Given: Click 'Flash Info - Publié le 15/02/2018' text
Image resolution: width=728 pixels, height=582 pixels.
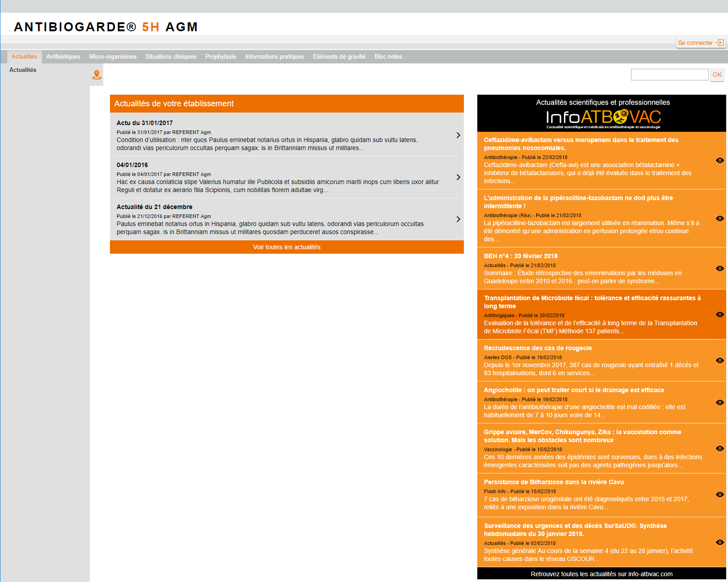Looking at the screenshot, I should coord(520,491).
